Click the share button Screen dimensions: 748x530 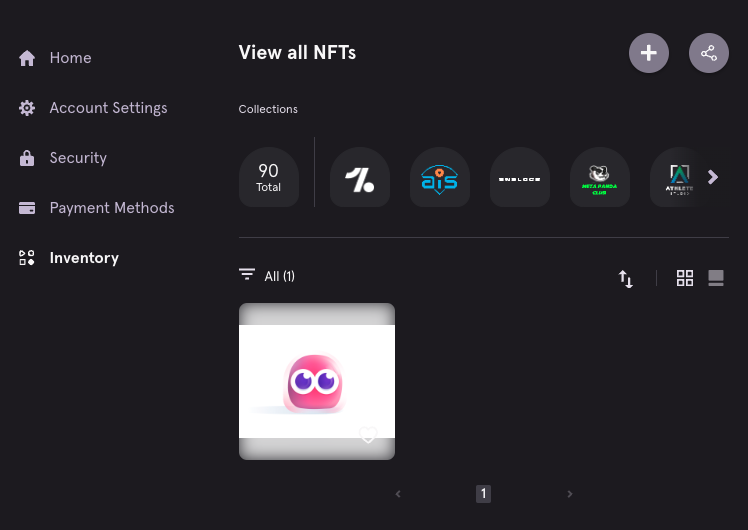(x=709, y=53)
